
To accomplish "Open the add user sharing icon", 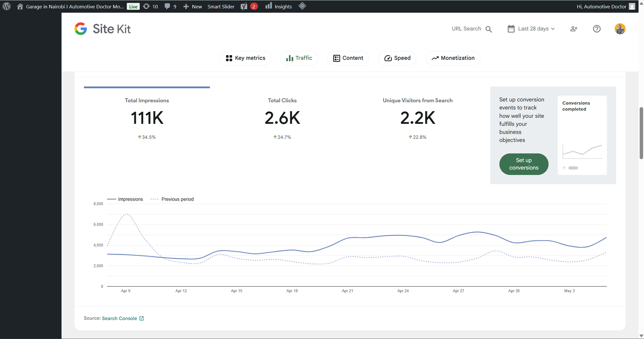I will pyautogui.click(x=574, y=29).
